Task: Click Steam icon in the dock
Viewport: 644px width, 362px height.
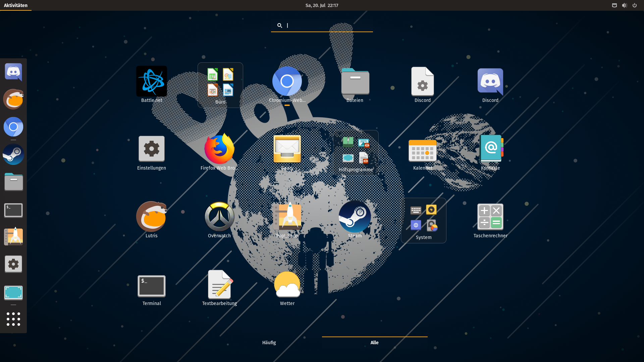Action: pos(13,154)
